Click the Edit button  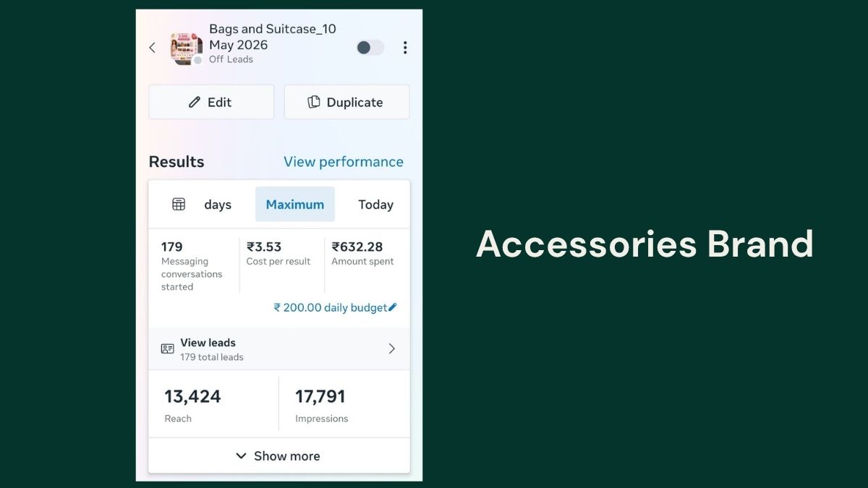(211, 102)
